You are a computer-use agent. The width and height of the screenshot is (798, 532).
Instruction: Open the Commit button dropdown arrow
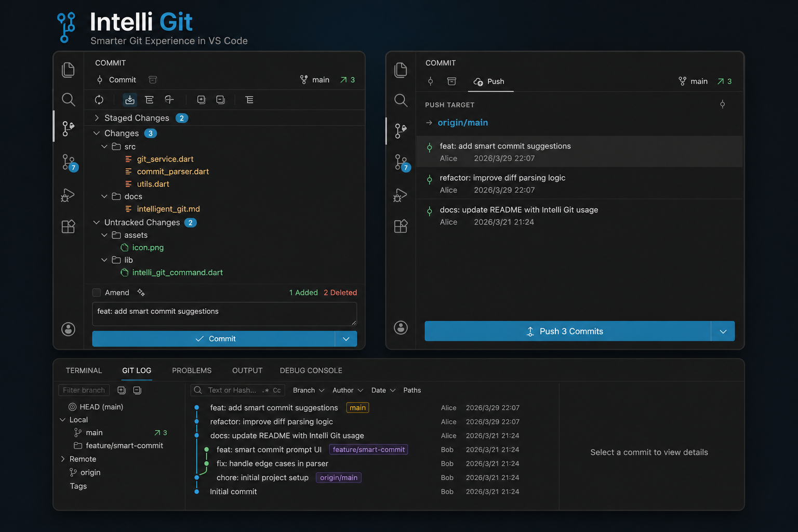point(346,339)
